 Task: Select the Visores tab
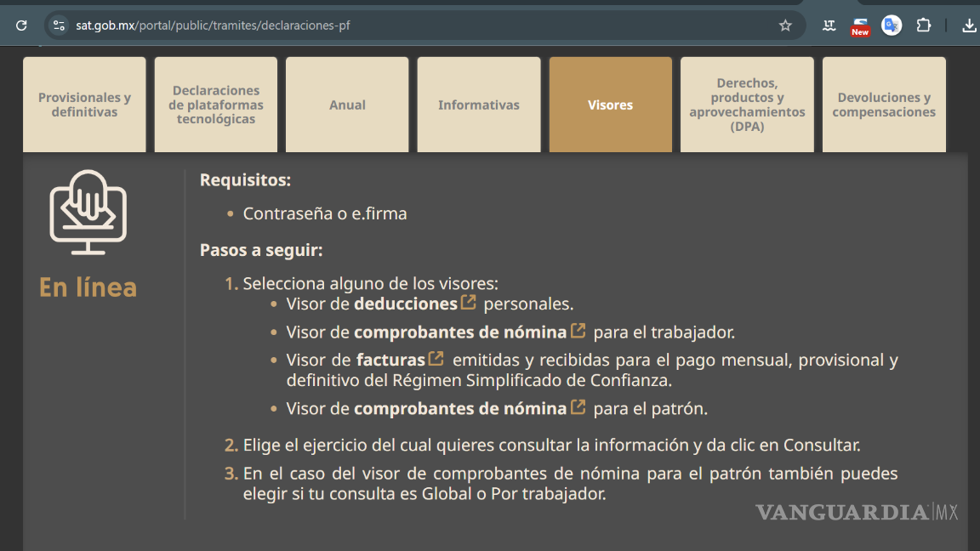point(610,104)
